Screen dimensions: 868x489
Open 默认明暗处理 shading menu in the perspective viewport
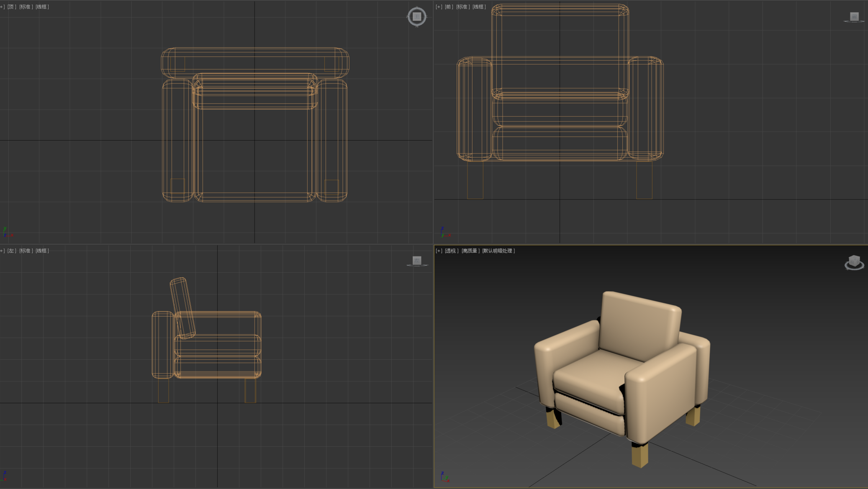(498, 251)
